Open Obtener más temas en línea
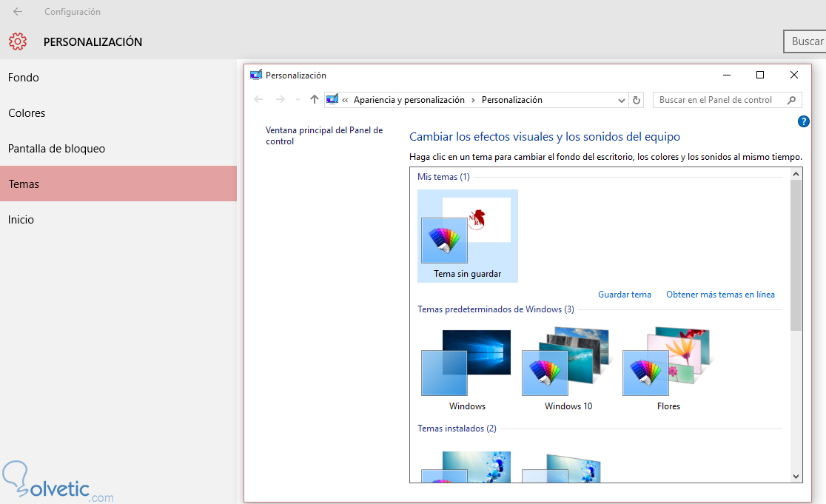This screenshot has height=504, width=826. coord(720,295)
